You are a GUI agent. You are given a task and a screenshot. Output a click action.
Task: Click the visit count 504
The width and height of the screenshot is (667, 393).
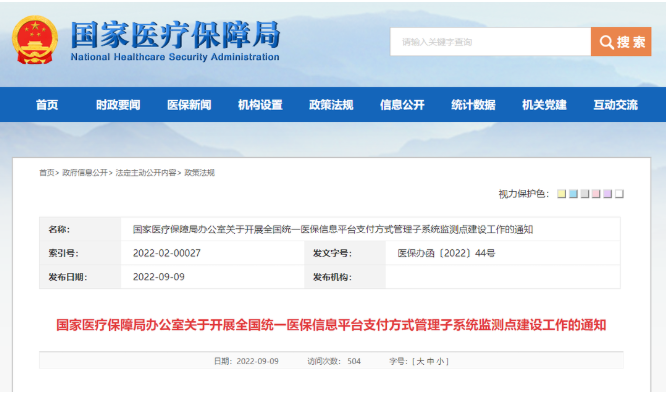tap(354, 362)
